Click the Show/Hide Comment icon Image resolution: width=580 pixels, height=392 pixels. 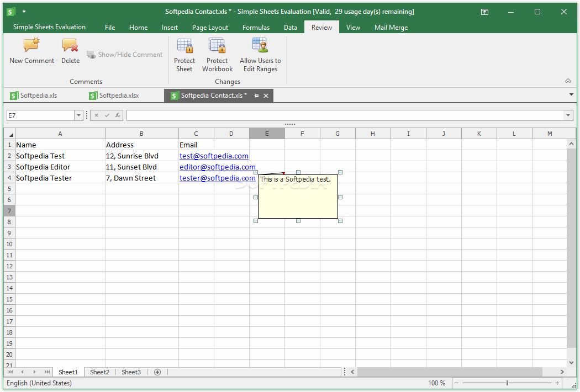pos(91,55)
